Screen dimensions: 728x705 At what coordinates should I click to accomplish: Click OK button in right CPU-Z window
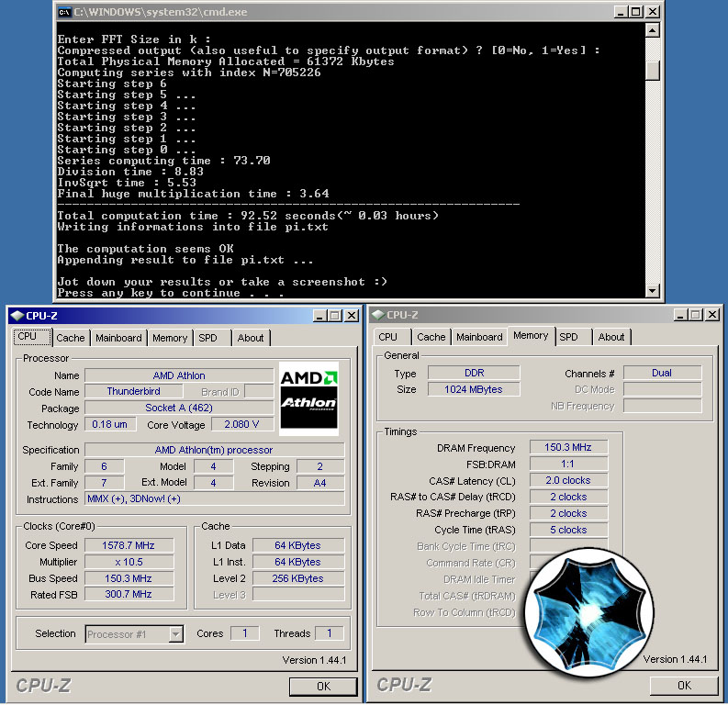684,685
